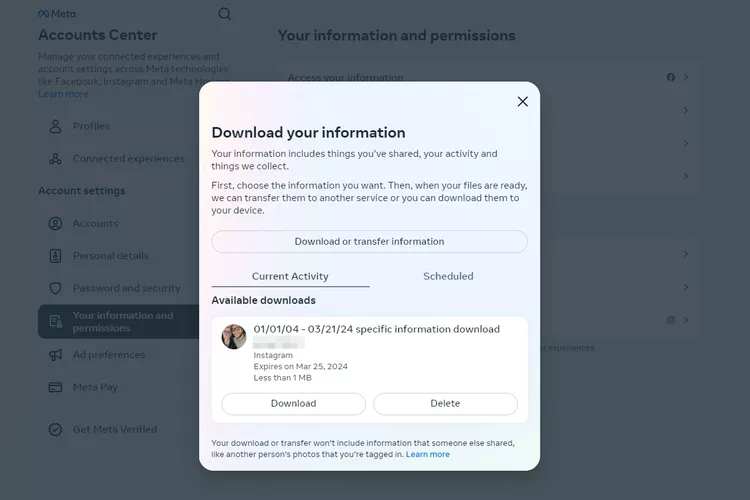
Task: Open Learn more link under Accounts Center
Action: point(63,94)
